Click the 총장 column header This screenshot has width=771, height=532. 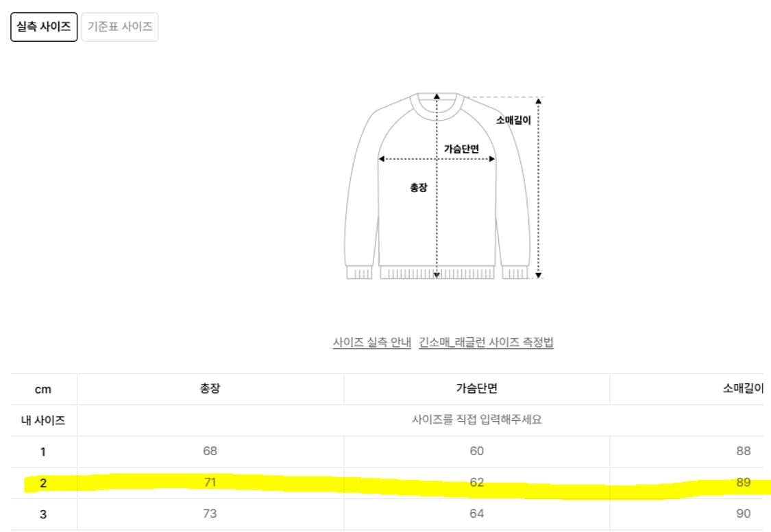click(210, 387)
